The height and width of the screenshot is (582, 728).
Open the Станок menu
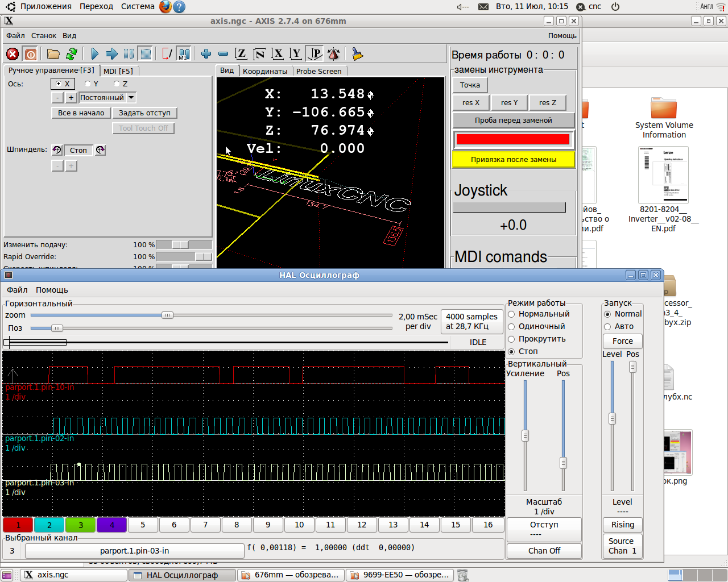(x=44, y=35)
